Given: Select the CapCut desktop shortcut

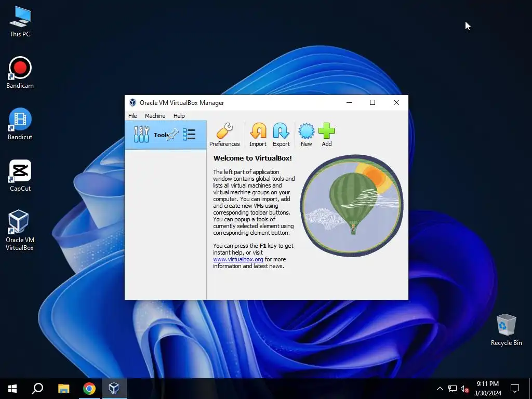Looking at the screenshot, I should click(20, 176).
